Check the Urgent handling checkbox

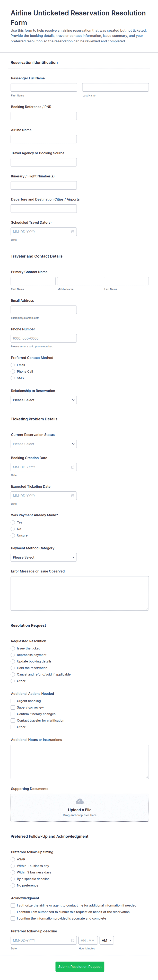pos(13,701)
